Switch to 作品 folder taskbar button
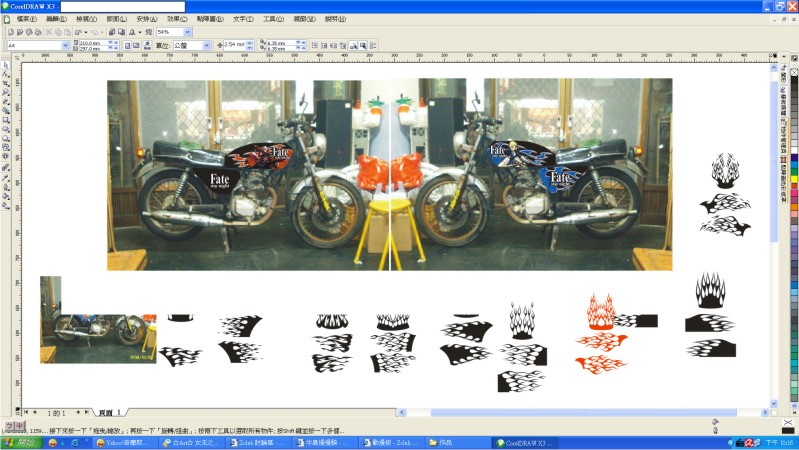The image size is (799, 450). coord(457,443)
